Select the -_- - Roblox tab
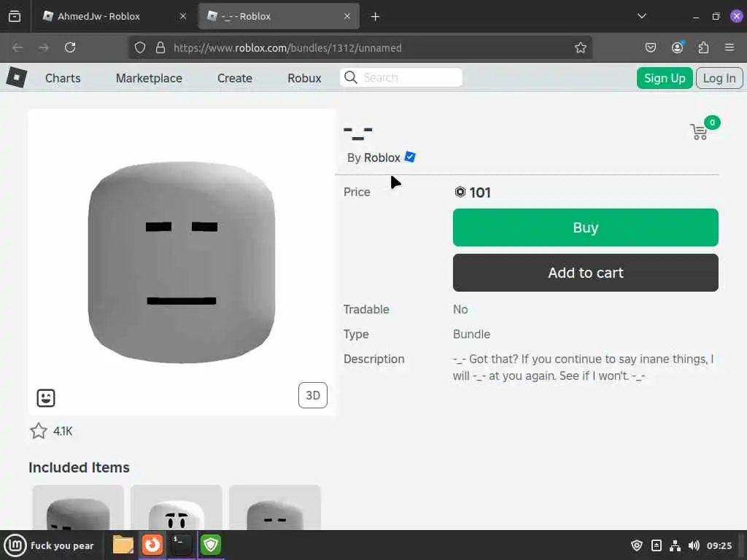Screen dimensions: 747x560 point(279,16)
